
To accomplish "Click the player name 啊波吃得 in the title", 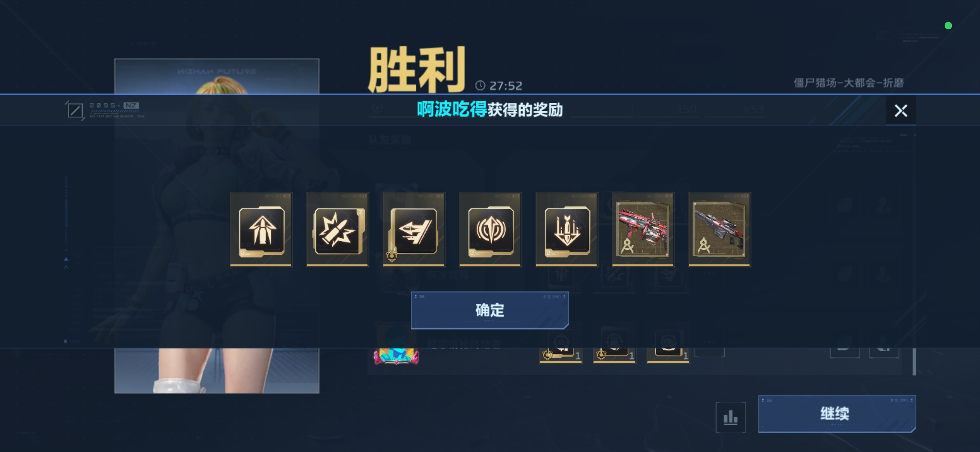I will pyautogui.click(x=452, y=109).
